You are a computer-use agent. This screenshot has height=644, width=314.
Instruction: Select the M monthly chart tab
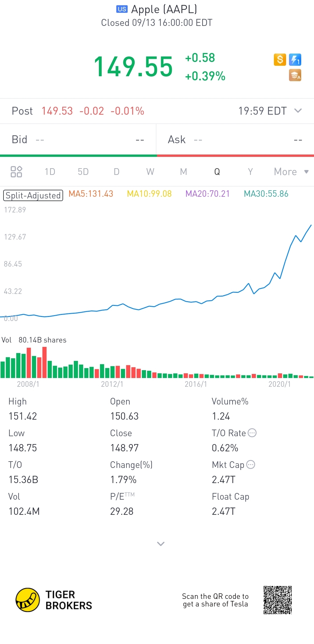coord(183,172)
